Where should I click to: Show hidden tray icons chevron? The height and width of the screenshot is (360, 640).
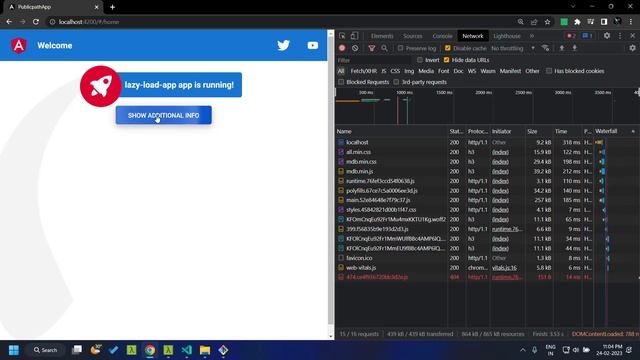pos(522,350)
